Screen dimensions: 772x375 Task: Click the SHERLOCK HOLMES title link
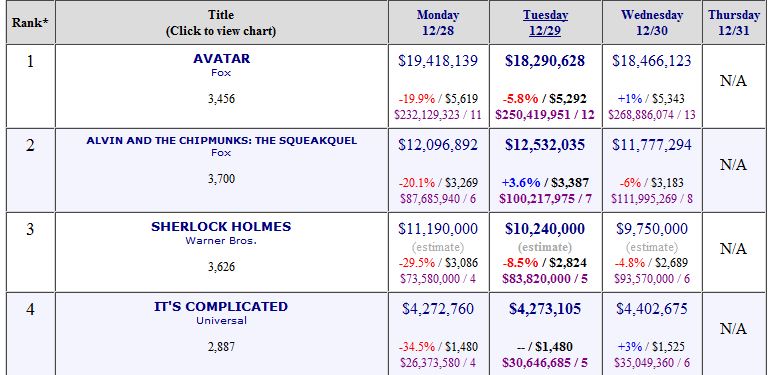pyautogui.click(x=221, y=227)
